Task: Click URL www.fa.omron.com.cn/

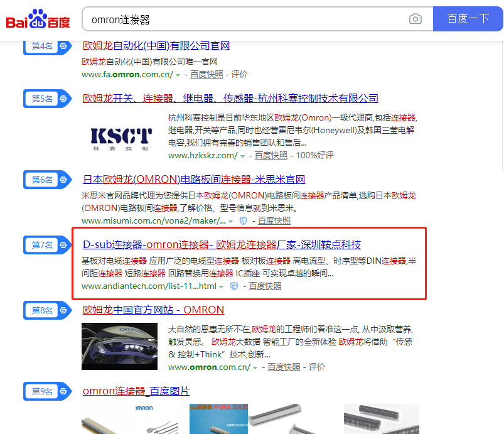Action: coord(127,74)
